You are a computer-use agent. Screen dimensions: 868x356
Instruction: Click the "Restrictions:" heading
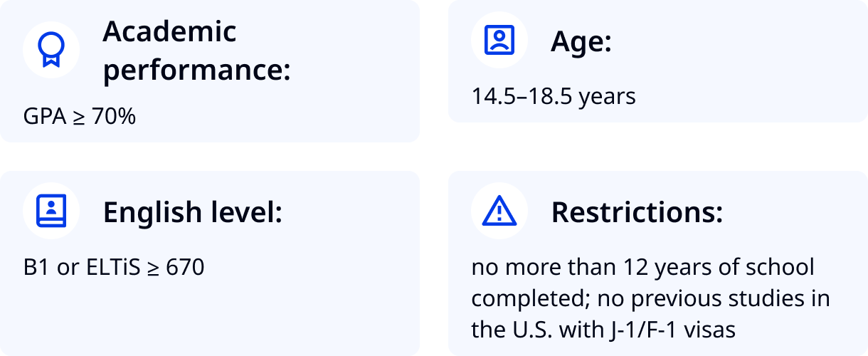[x=637, y=212]
